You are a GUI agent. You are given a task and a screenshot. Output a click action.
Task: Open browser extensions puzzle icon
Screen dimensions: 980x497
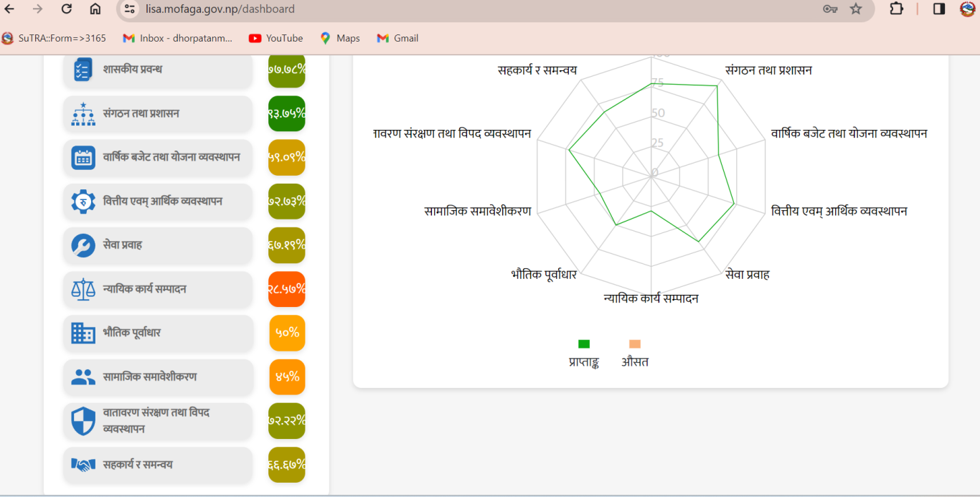tap(896, 9)
